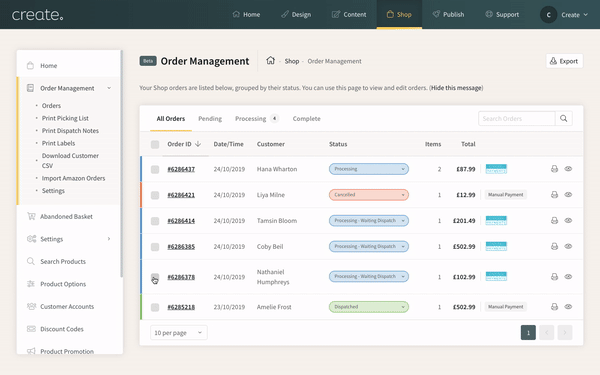
Task: Tick the checkbox for order #6286378
Action: coord(155,277)
